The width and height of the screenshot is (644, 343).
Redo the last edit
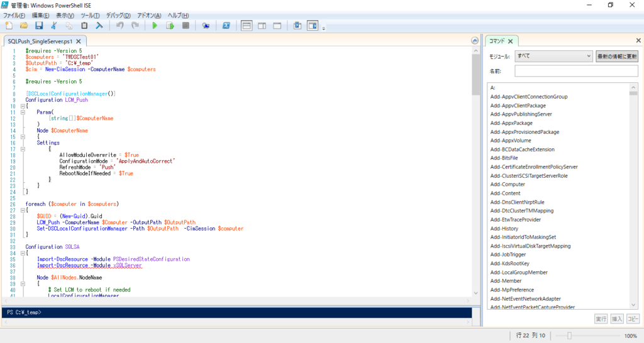coord(135,26)
